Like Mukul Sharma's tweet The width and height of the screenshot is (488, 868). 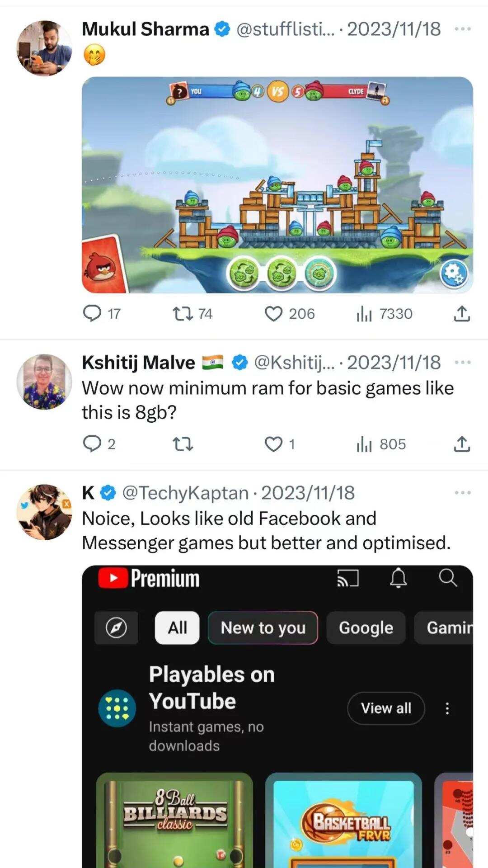[273, 313]
